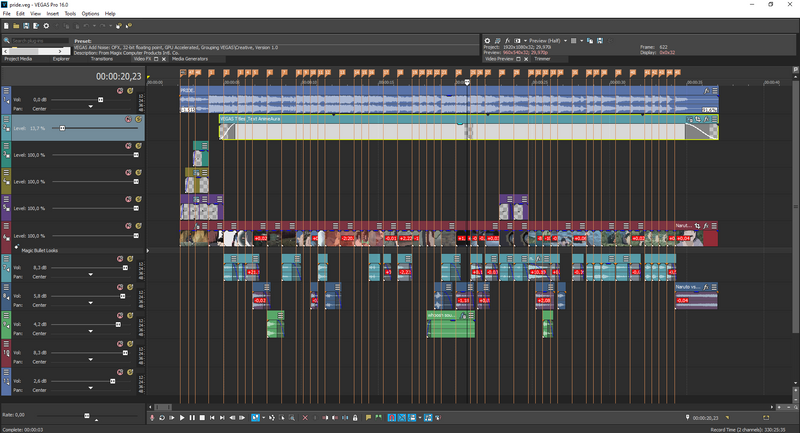
Task: Switch to the Transitions tab
Action: coord(102,59)
